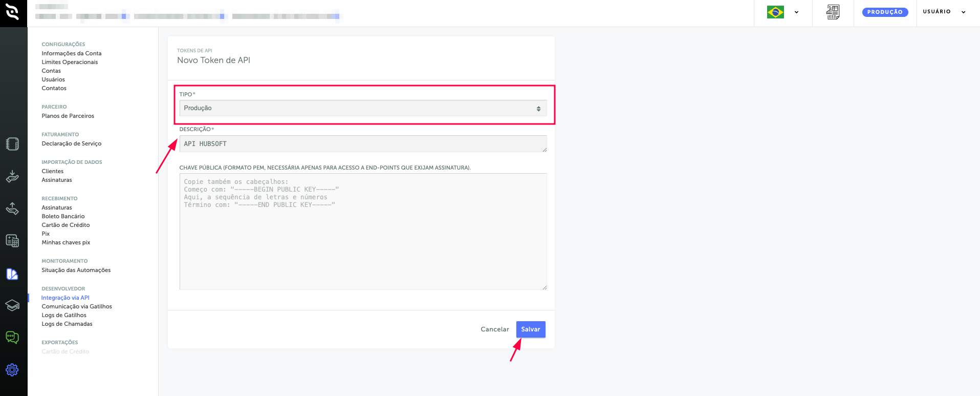Open Informações da Conta
Screen dimensions: 980x396
coord(72,53)
